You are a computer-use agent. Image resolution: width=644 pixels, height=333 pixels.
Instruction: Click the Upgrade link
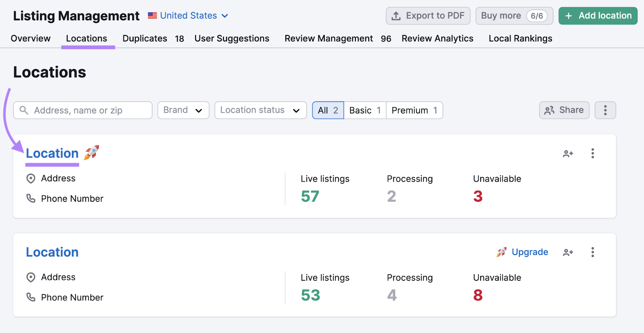530,252
